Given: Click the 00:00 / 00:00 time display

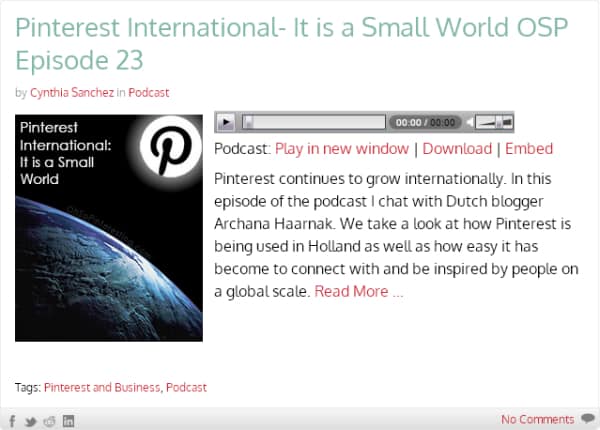Looking at the screenshot, I should tap(425, 122).
